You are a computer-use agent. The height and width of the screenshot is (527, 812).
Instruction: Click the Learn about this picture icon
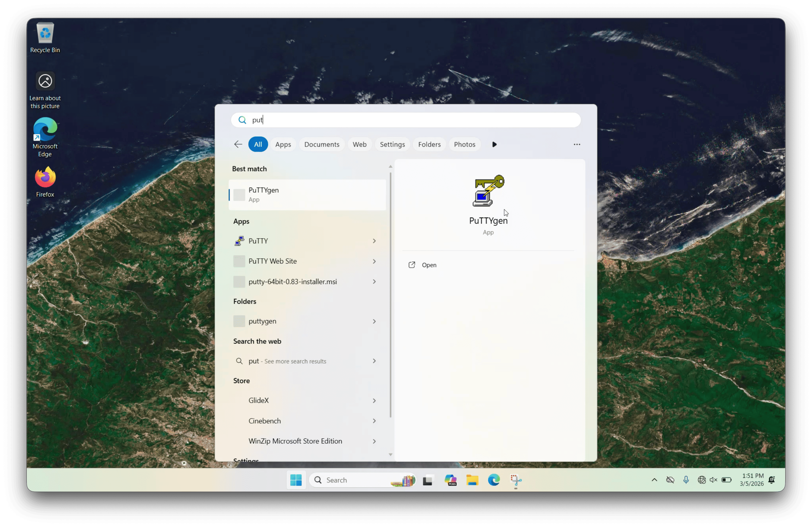coord(45,90)
